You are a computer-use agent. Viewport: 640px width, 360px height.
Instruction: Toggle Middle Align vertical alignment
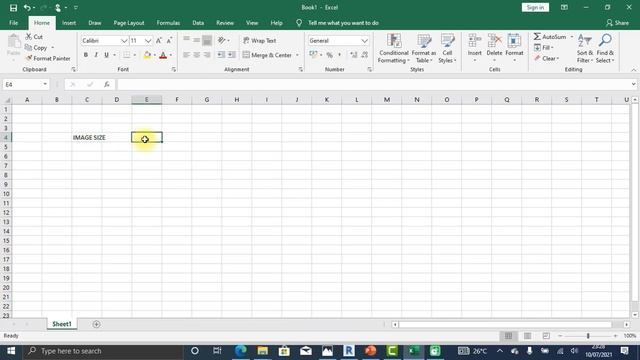coord(196,40)
